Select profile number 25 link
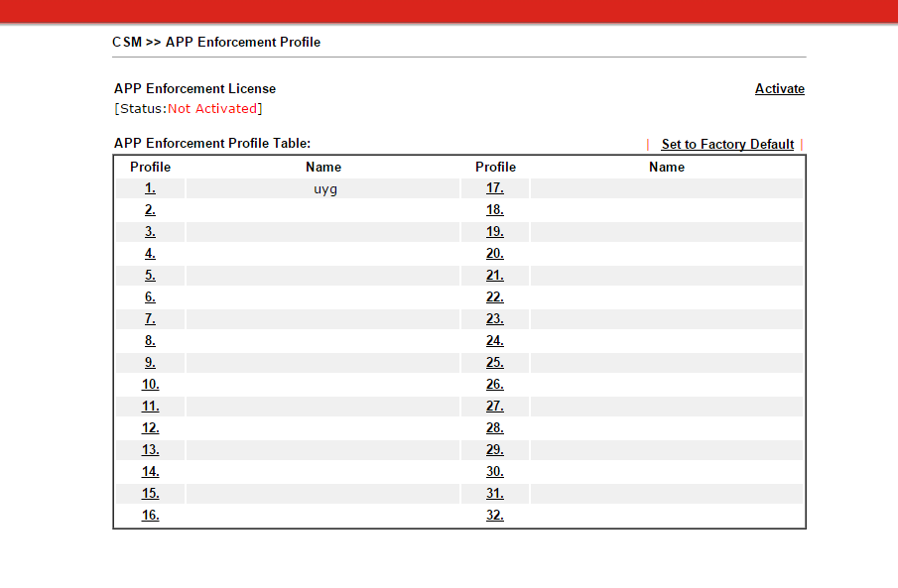The height and width of the screenshot is (588, 898). tap(495, 363)
